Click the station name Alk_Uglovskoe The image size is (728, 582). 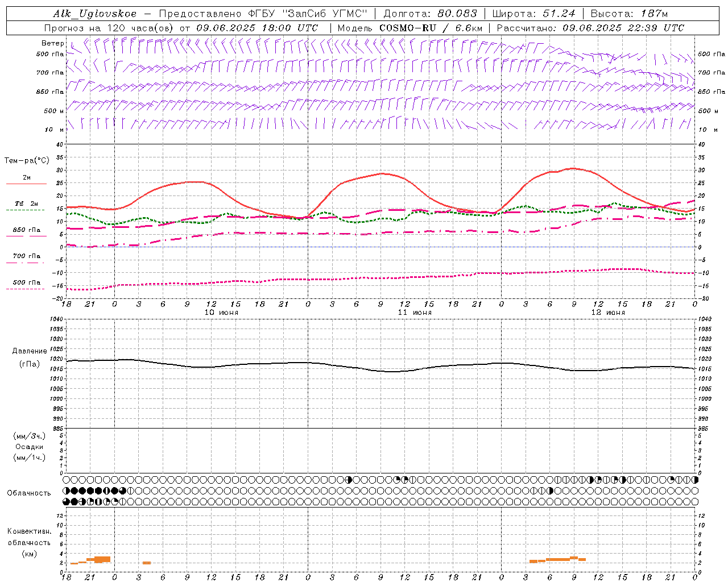(94, 14)
